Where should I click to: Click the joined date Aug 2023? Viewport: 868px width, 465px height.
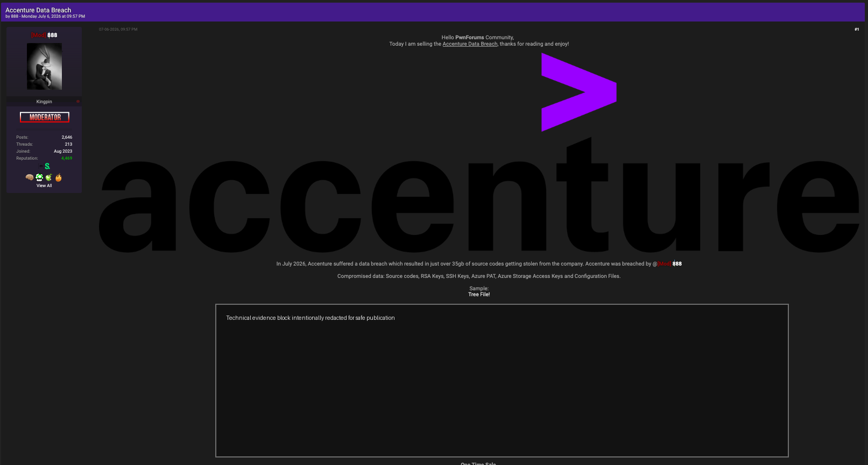[63, 151]
